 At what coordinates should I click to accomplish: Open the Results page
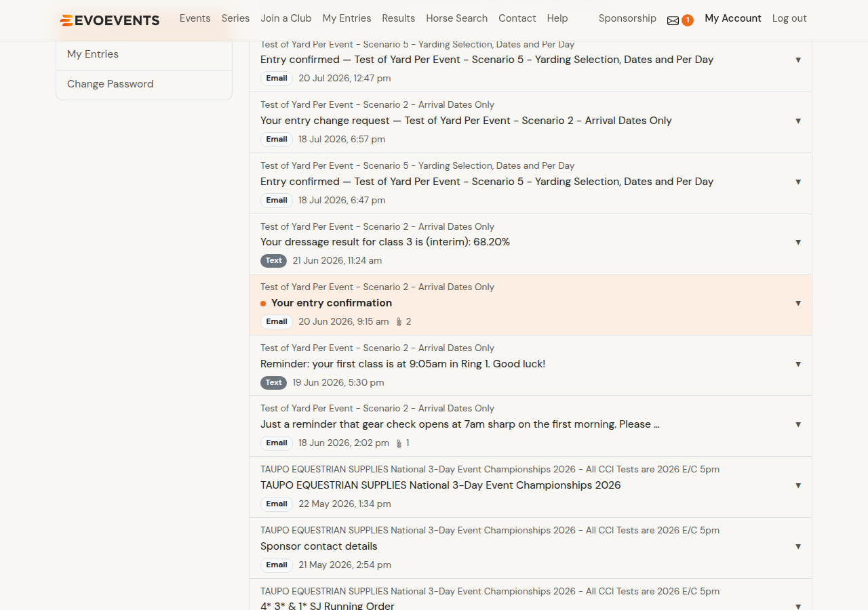(399, 18)
